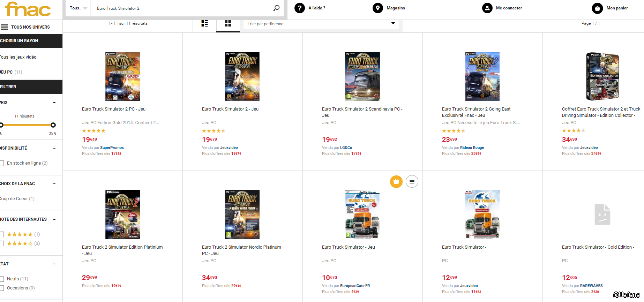Enable the Neufs condition filter
Viewport: 644px width, 302px height.
[x=2, y=279]
